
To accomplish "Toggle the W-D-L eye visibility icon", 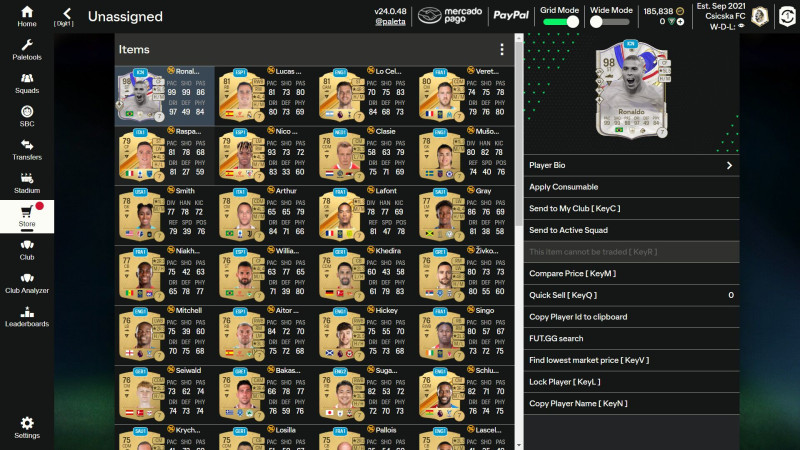I will click(741, 27).
